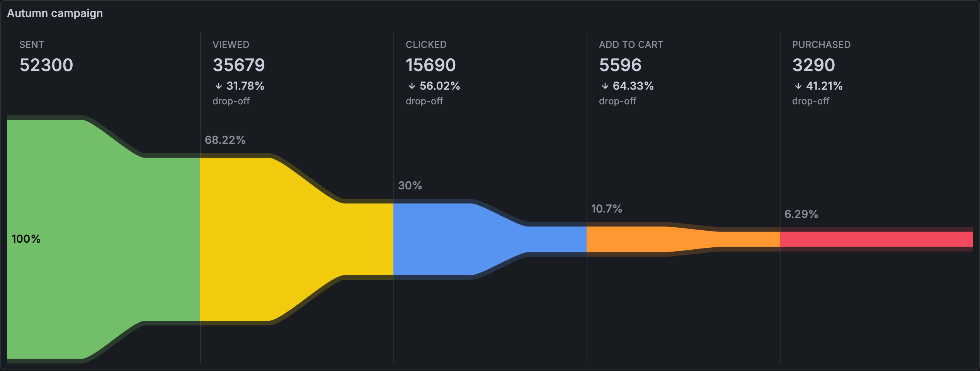This screenshot has width=980, height=371.
Task: Click the 10.7% conversion label
Action: (607, 209)
